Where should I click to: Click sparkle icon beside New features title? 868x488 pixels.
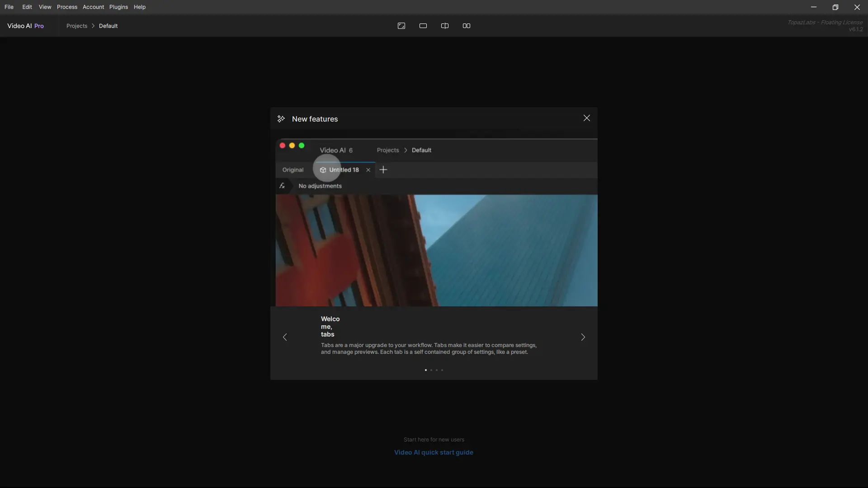pyautogui.click(x=281, y=119)
